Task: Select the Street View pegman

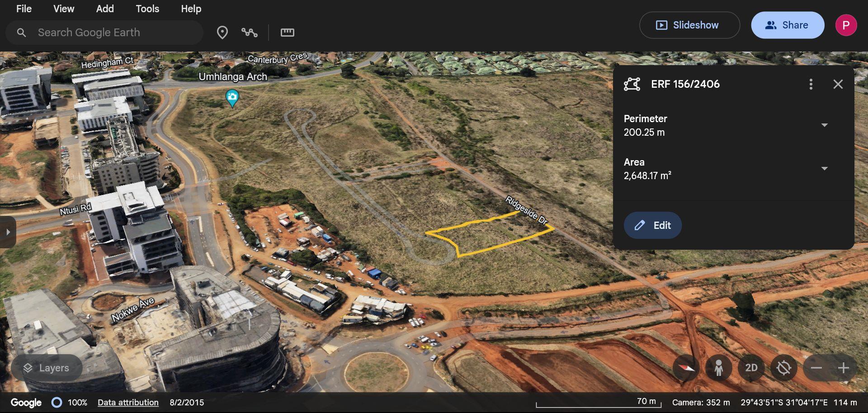Action: (x=718, y=368)
